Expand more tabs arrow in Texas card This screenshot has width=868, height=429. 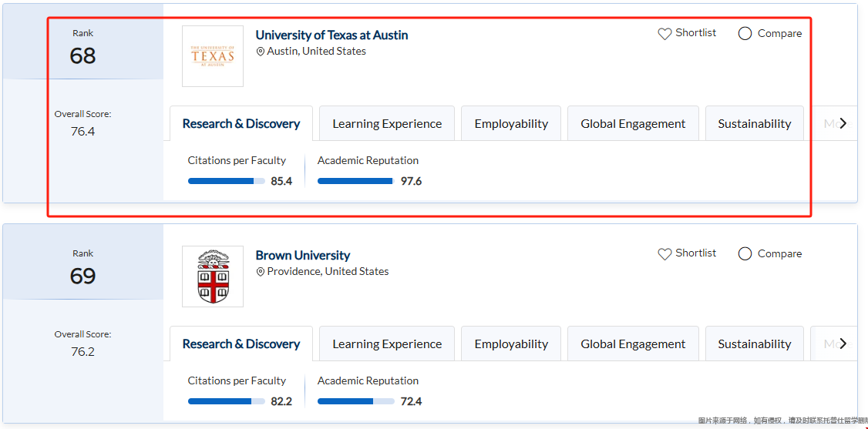[x=843, y=123]
